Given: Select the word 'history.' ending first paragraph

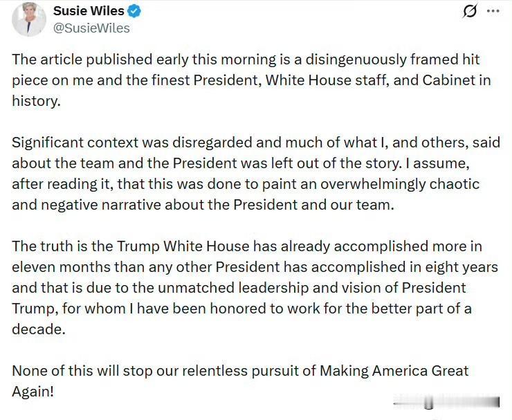Looking at the screenshot, I should 37,101.
